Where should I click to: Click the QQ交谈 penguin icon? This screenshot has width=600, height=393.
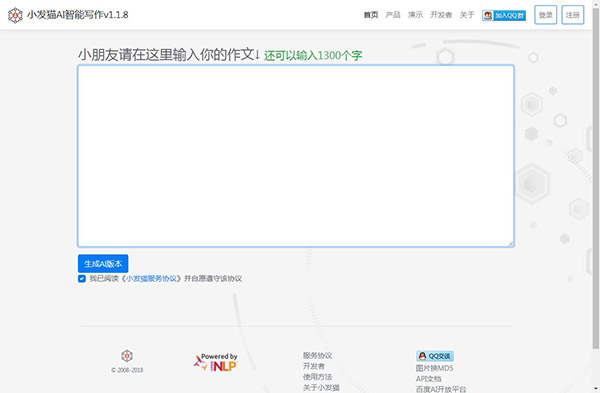click(x=422, y=356)
